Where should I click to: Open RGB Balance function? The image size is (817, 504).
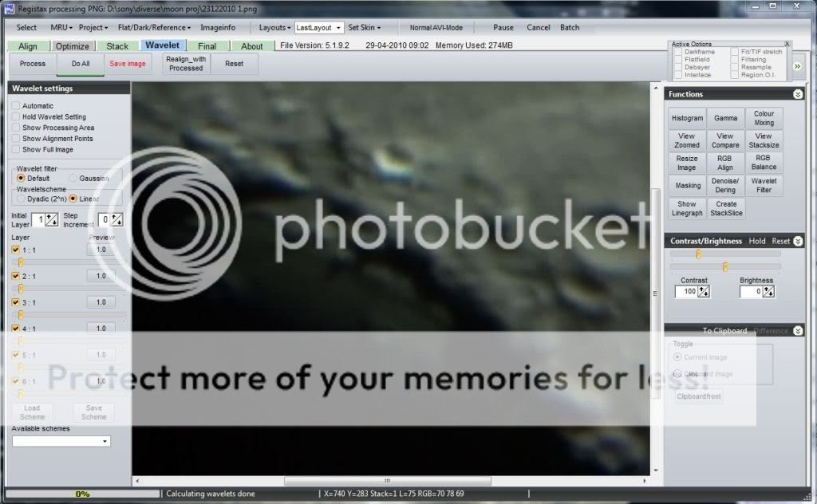point(764,163)
